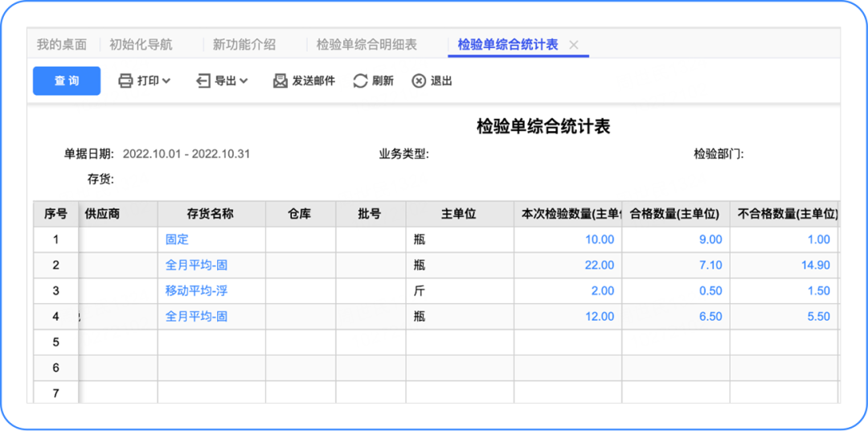The image size is (868, 431).
Task: Open the 固定 inventory link
Action: click(177, 240)
